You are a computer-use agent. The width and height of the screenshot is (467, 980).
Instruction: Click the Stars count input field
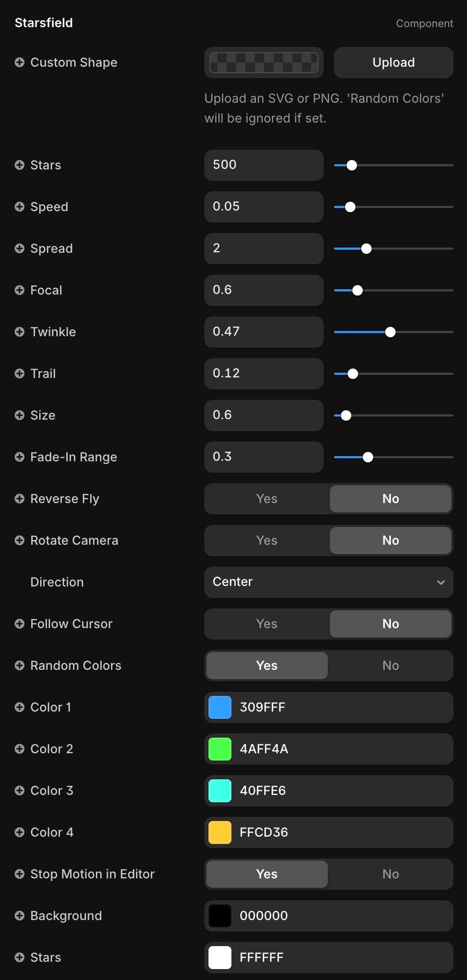click(x=264, y=165)
